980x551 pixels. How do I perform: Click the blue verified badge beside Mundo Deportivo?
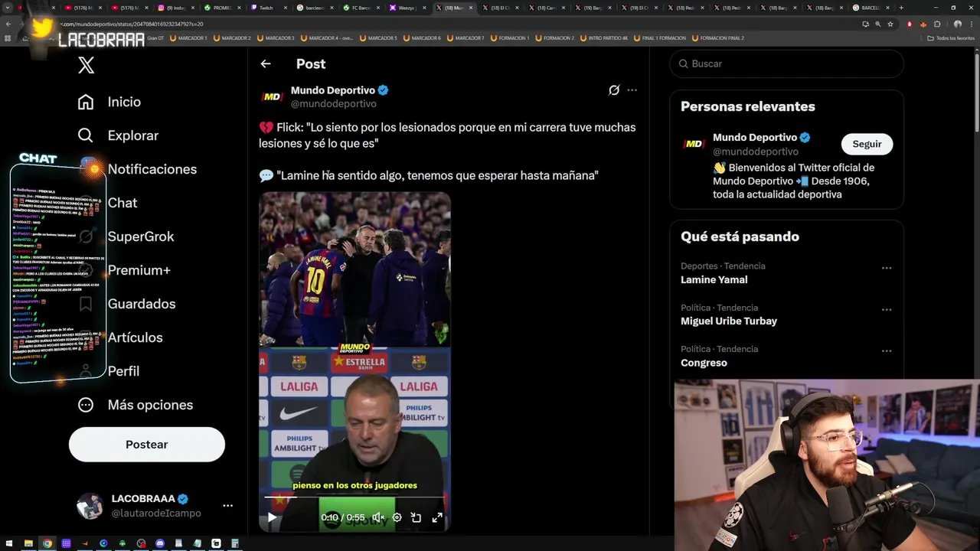tap(383, 90)
